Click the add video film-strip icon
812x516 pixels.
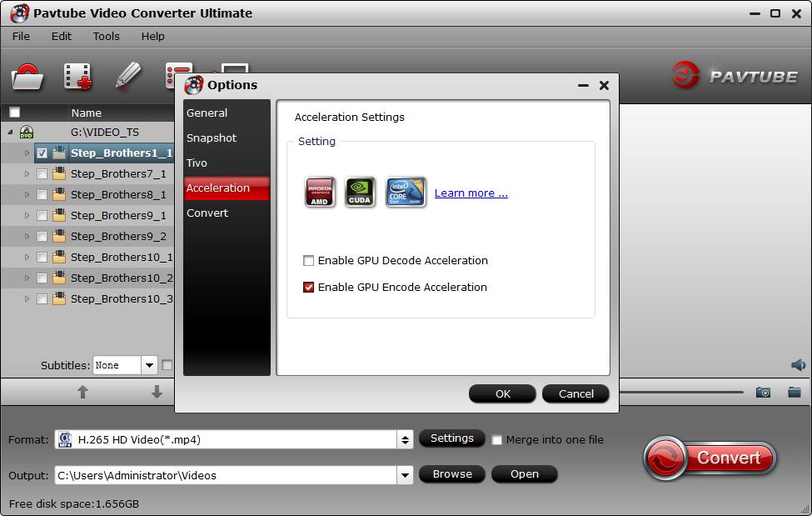[77, 77]
